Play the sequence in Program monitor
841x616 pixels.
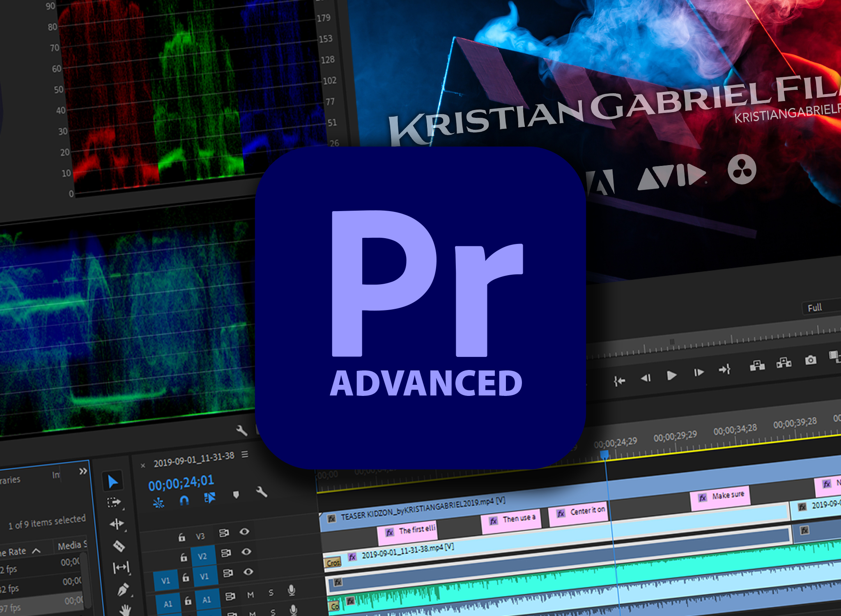(671, 375)
